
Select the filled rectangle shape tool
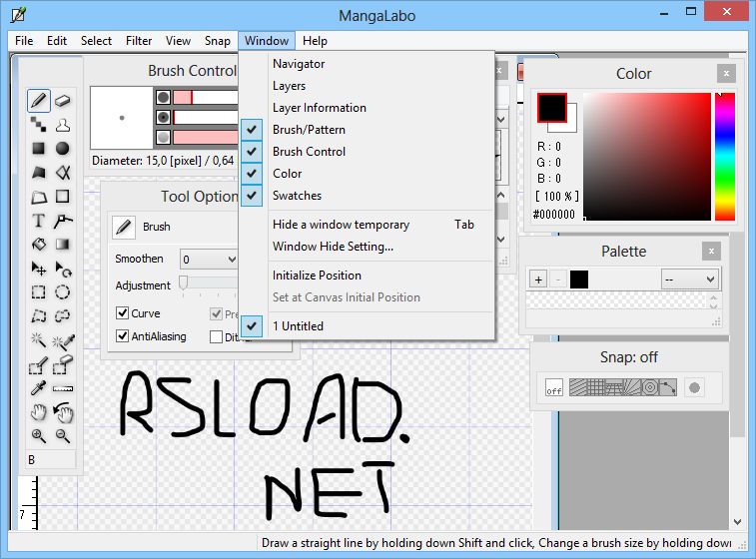(39, 149)
